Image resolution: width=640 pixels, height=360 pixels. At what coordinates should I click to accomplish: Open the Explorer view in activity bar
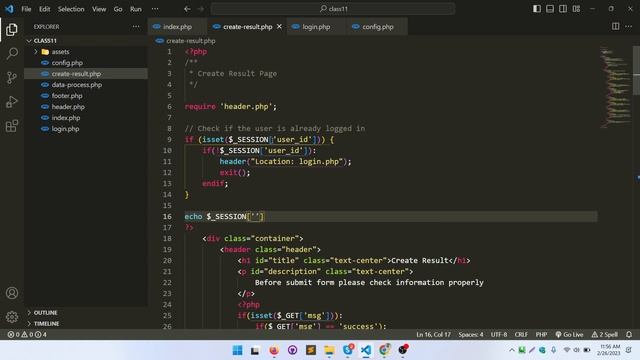click(x=12, y=29)
